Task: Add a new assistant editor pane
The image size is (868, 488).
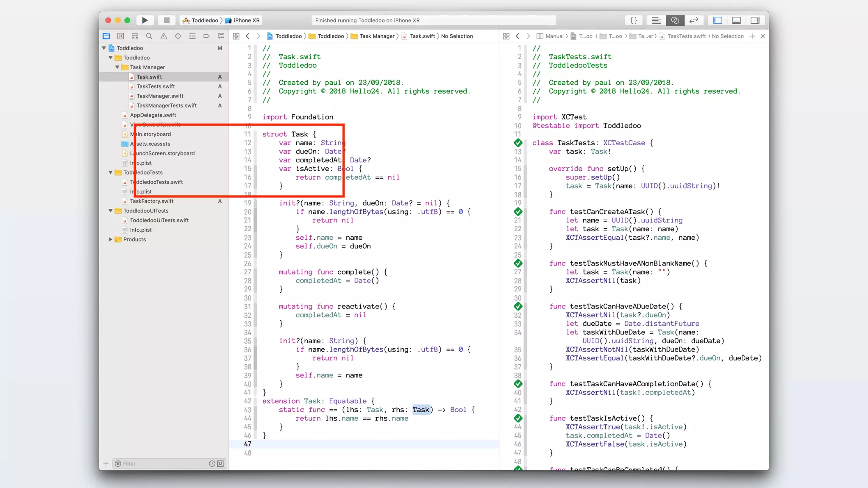Action: click(x=752, y=36)
